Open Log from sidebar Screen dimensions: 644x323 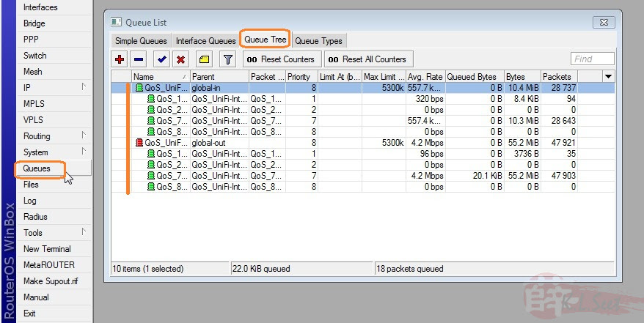54,201
